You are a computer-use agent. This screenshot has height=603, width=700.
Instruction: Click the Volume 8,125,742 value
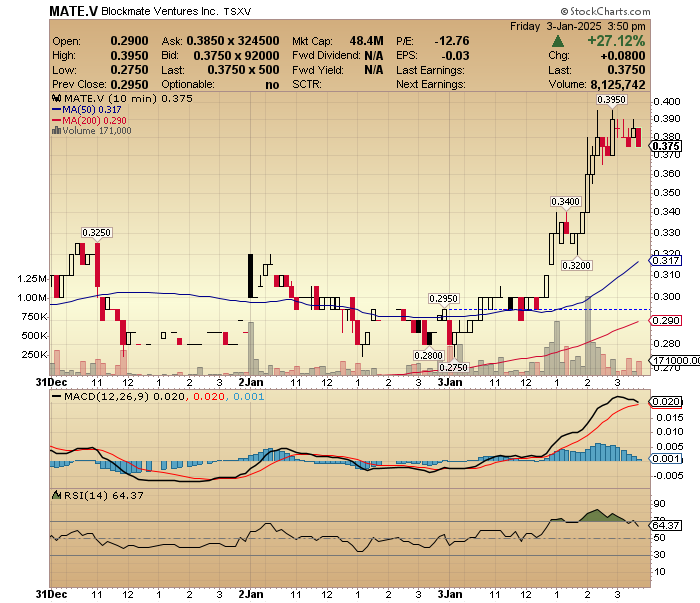pos(618,84)
